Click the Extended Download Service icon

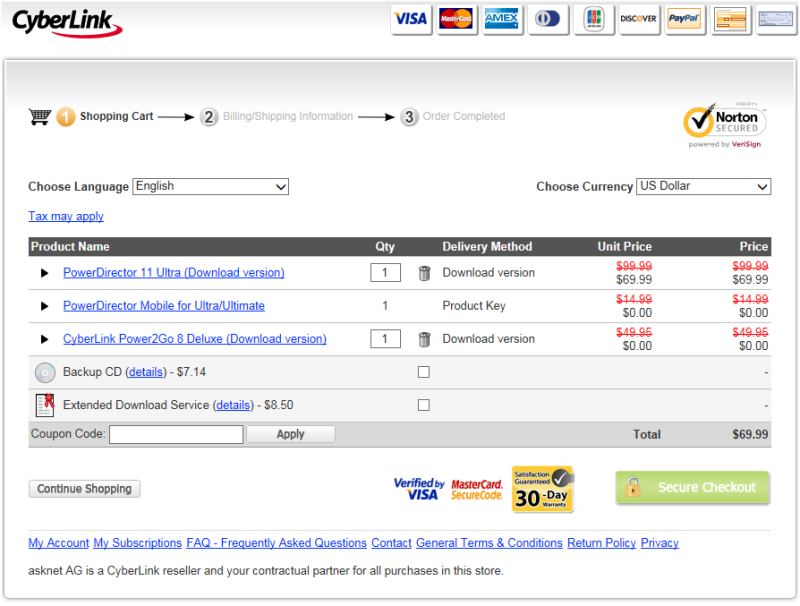pyautogui.click(x=45, y=406)
